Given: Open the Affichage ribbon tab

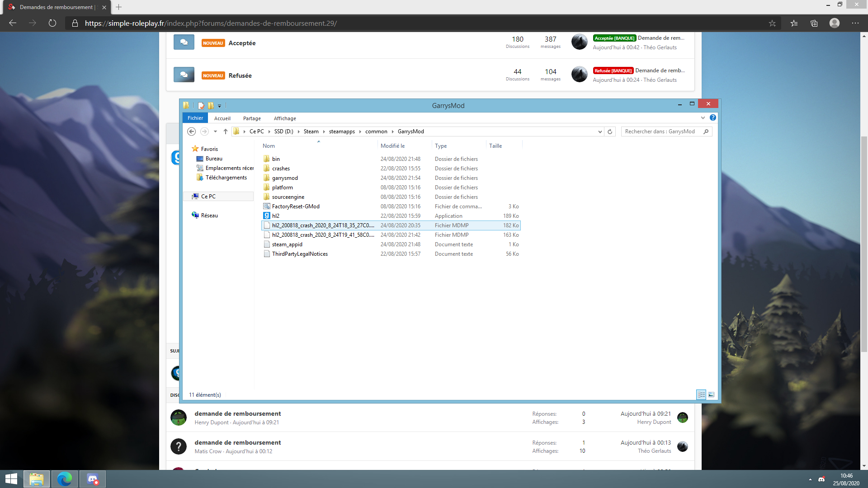Looking at the screenshot, I should 285,118.
